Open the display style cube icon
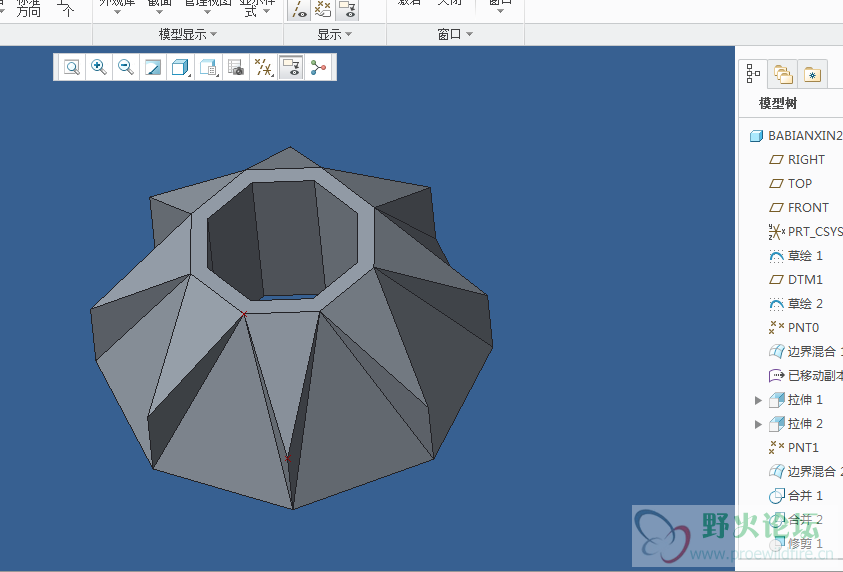 click(x=181, y=68)
